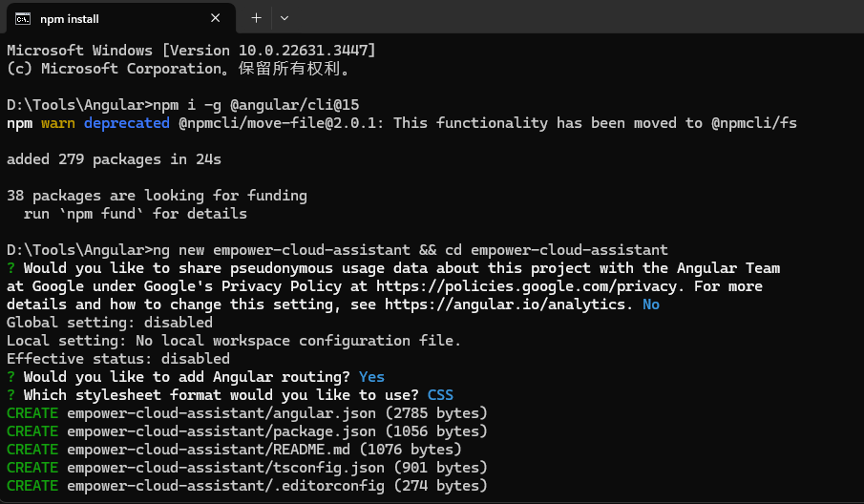The image size is (864, 504).
Task: Click the README.md CREATE line
Action: [x=234, y=450]
